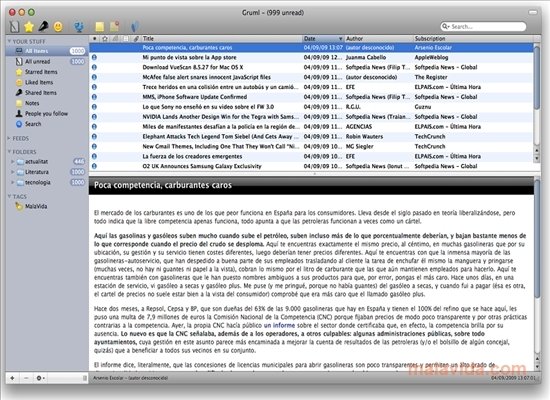The height and width of the screenshot is (400, 550).
Task: Click the plain yellow note toolbar icon
Action: pos(100,27)
